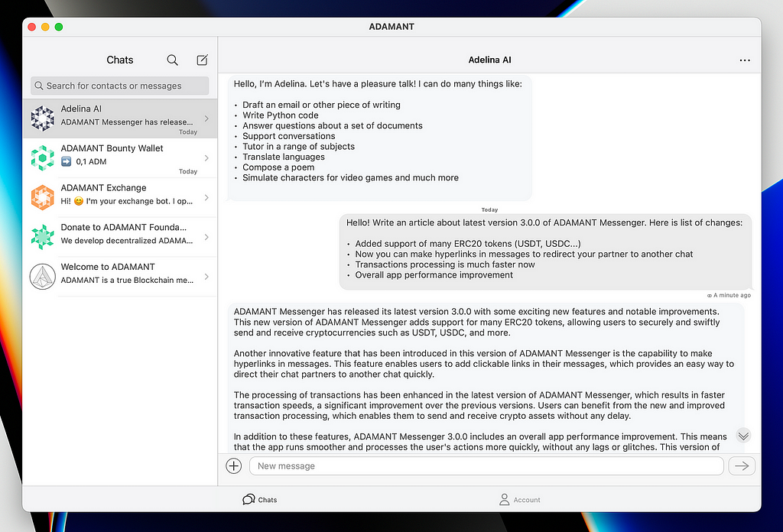This screenshot has height=532, width=783.
Task: Send message with the arrow button
Action: (x=742, y=466)
